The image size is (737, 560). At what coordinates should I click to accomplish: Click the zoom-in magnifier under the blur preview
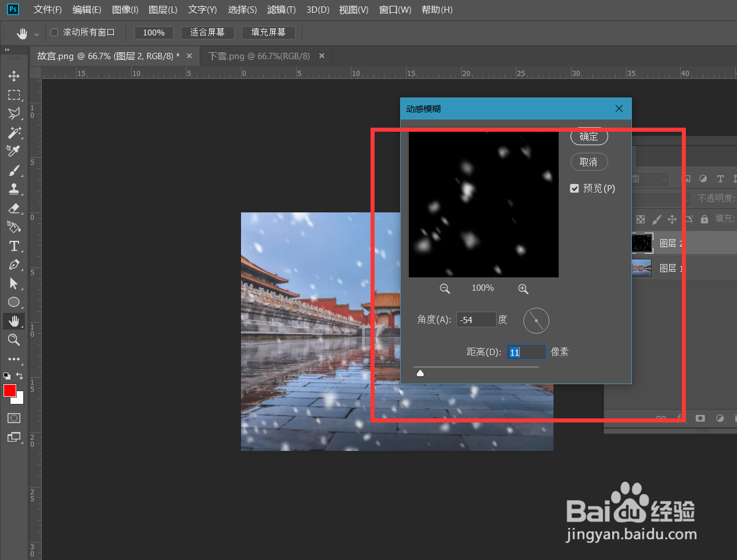[523, 288]
